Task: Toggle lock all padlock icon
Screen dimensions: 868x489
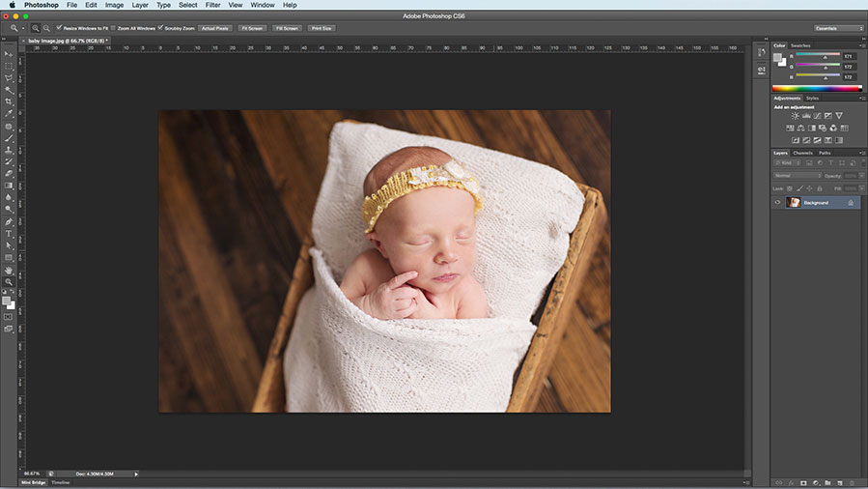Action: (820, 188)
